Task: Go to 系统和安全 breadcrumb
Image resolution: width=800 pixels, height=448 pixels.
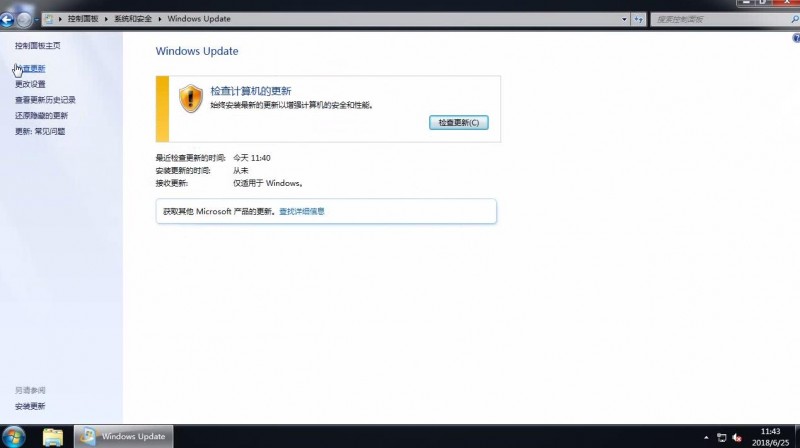Action: [133, 18]
